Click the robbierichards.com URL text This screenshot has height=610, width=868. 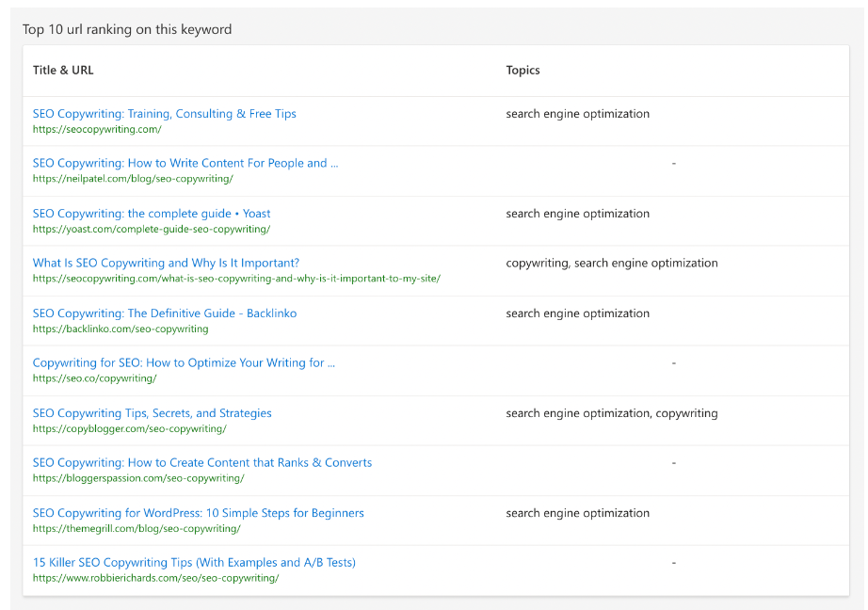tap(155, 578)
